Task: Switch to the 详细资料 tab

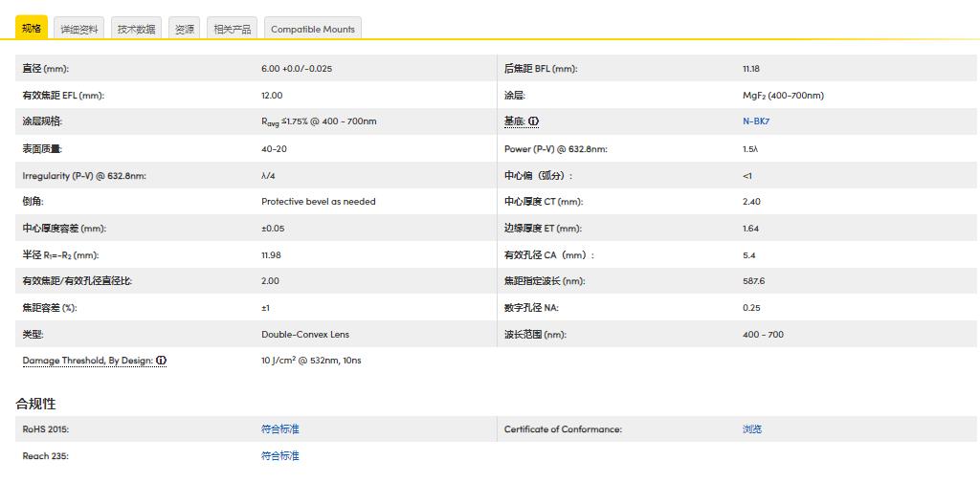Action: pyautogui.click(x=79, y=29)
